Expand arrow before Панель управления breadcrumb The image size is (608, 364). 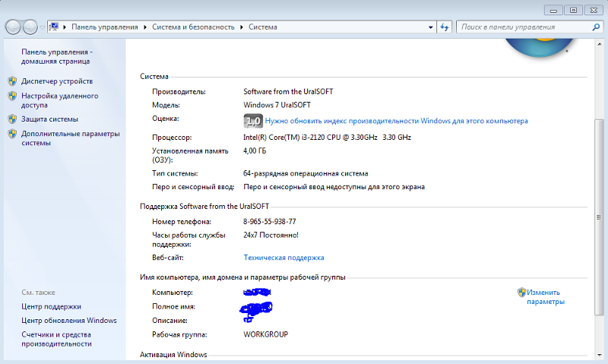65,27
